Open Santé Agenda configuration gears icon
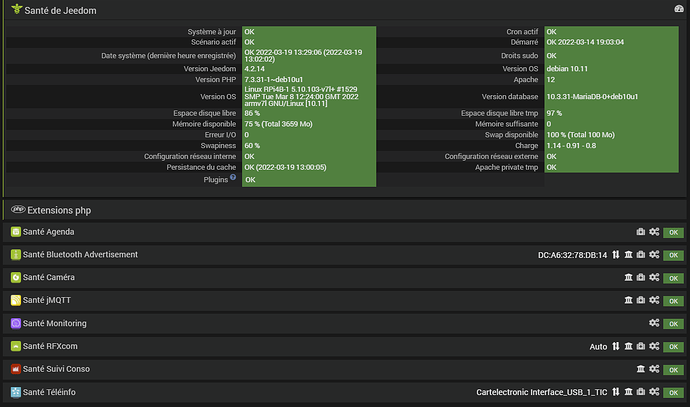Screen dimensions: 690x407 [x=654, y=232]
